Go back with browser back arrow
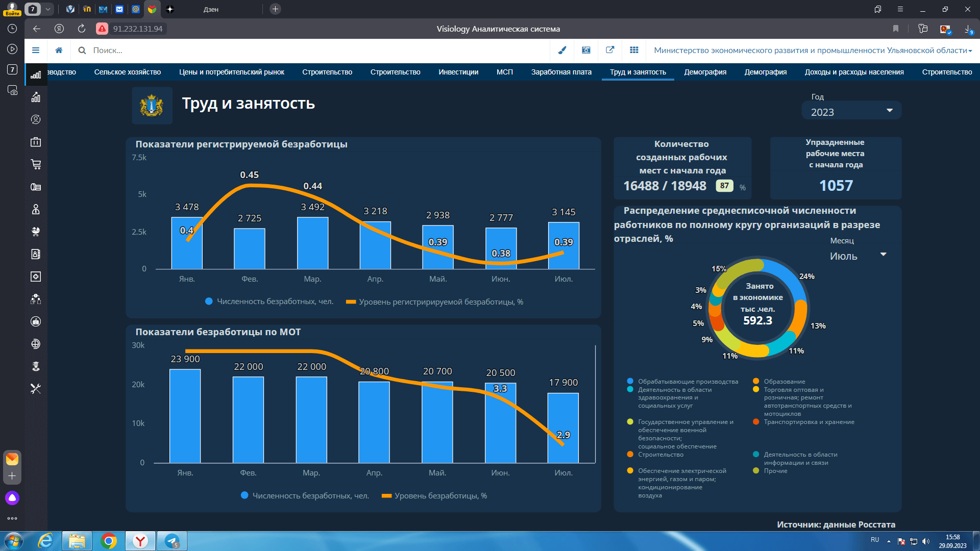980x551 pixels. pos(37,29)
